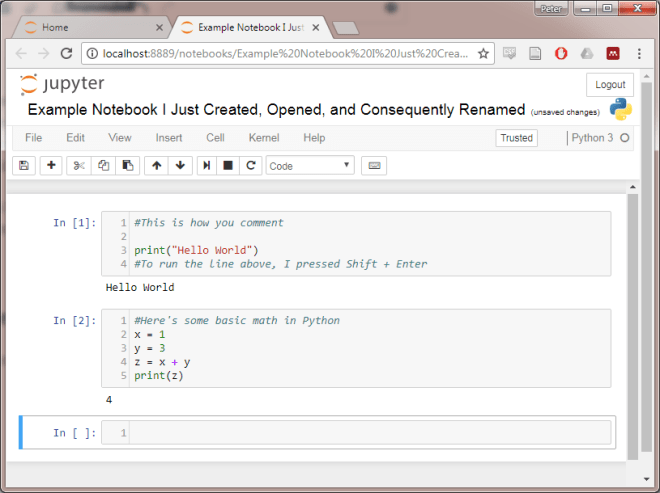The image size is (660, 493).
Task: Insert a cell below with the plus icon
Action: pyautogui.click(x=51, y=165)
